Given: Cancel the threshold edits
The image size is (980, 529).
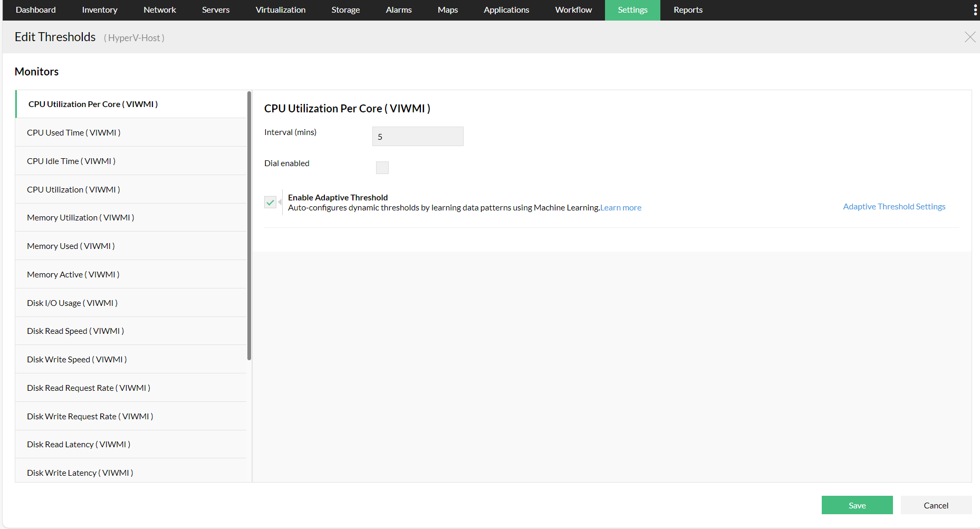Looking at the screenshot, I should pos(936,505).
